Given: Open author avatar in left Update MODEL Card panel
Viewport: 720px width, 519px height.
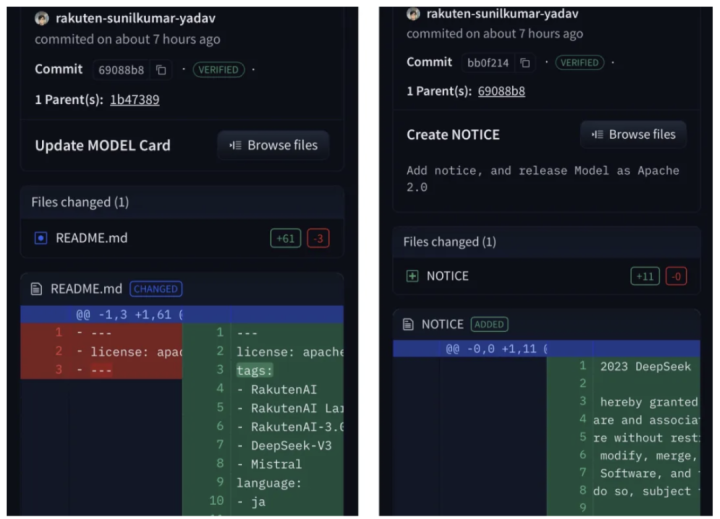Looking at the screenshot, I should tap(42, 18).
